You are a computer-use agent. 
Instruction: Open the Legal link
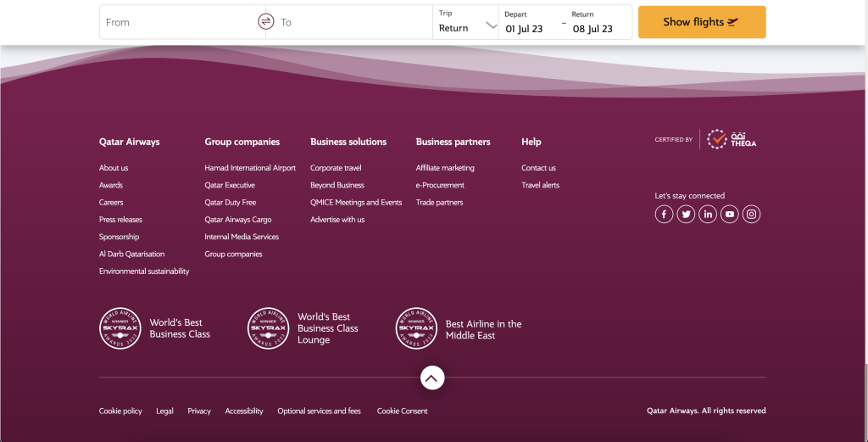pyautogui.click(x=164, y=411)
